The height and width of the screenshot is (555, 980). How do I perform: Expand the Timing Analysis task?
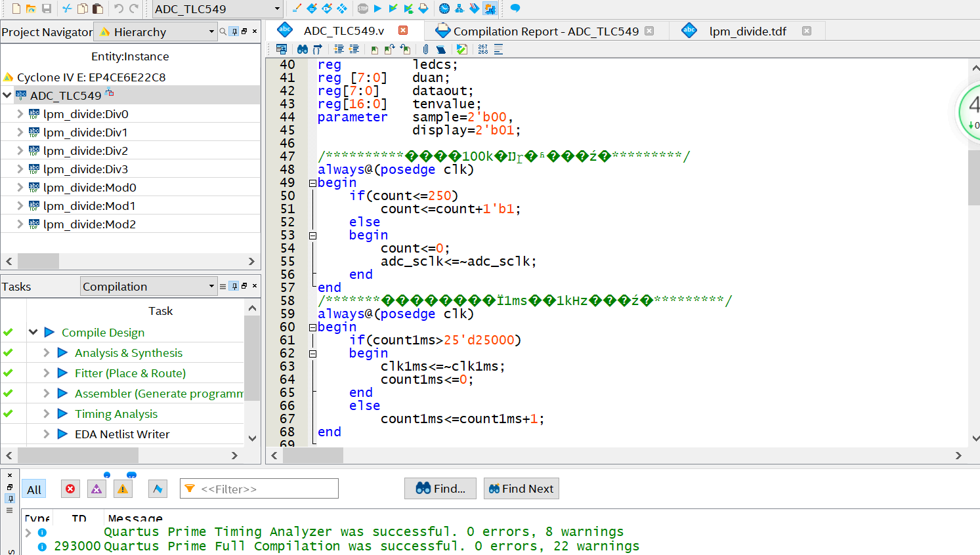click(x=46, y=413)
